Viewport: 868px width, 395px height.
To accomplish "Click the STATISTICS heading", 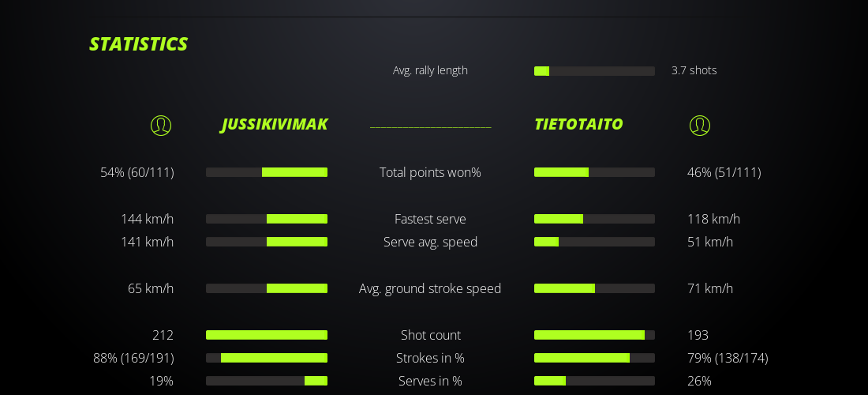I will [138, 44].
